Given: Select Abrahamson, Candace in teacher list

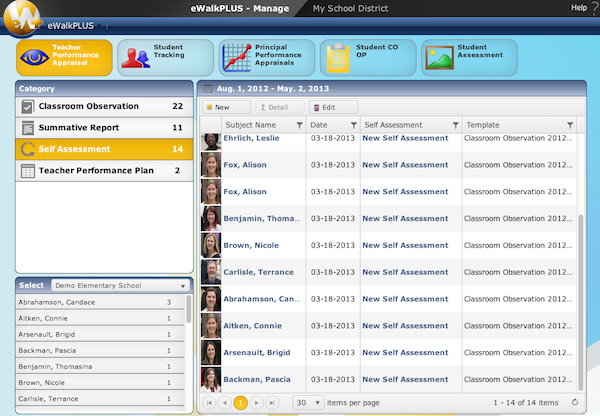Looking at the screenshot, I should tap(100, 302).
